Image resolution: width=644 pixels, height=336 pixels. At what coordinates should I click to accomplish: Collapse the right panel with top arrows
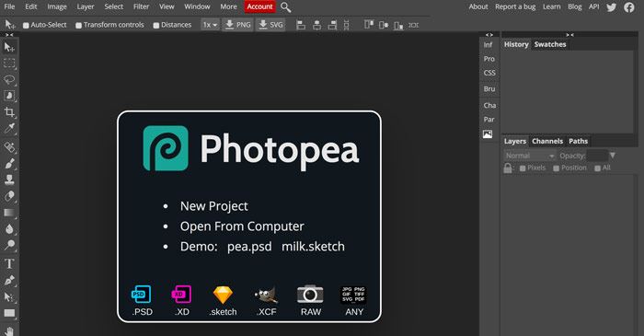point(569,35)
